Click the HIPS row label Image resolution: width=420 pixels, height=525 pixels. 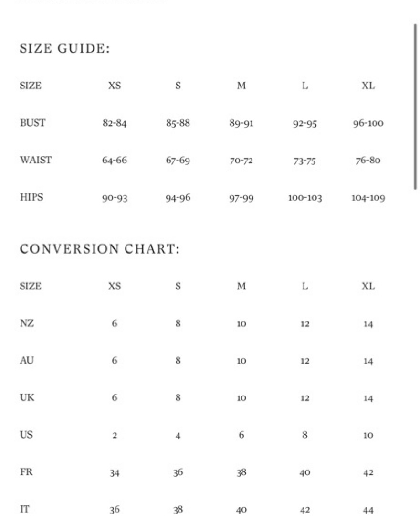tap(31, 197)
